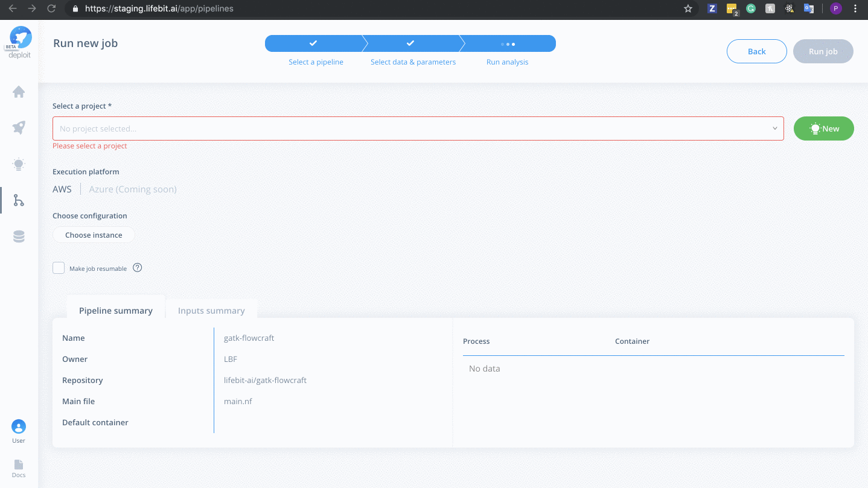Click the Process column header
Screen dimensions: 868x488
click(x=476, y=341)
